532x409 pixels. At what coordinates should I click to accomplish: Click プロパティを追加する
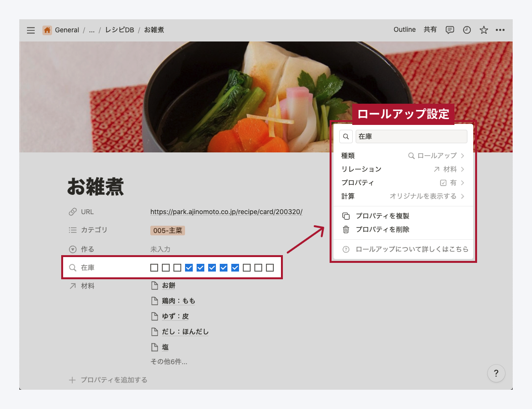pyautogui.click(x=108, y=380)
